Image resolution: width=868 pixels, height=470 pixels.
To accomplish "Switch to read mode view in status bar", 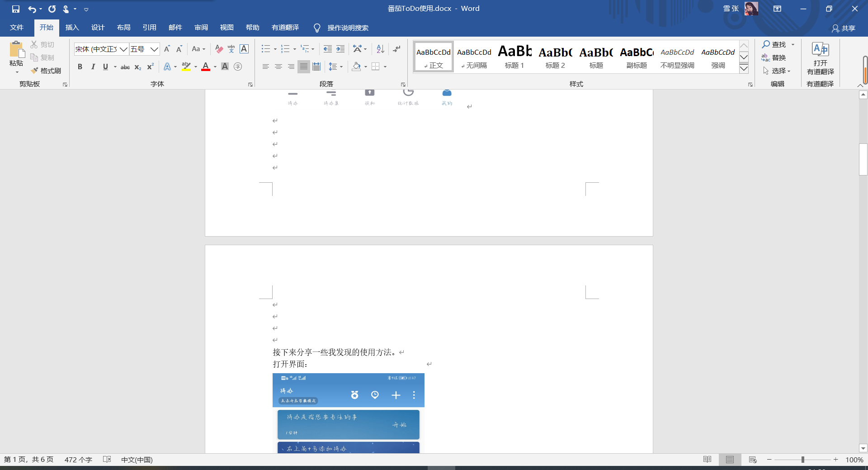I will [708, 459].
